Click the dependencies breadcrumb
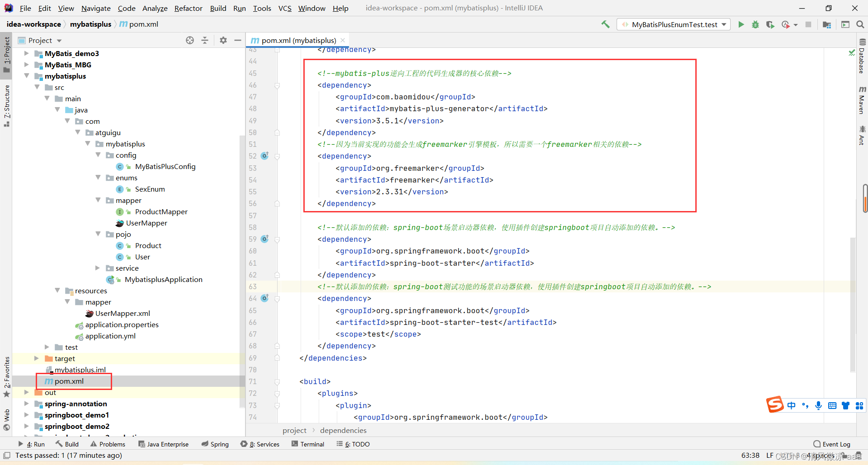Screen dimensions: 868x465 (343, 430)
